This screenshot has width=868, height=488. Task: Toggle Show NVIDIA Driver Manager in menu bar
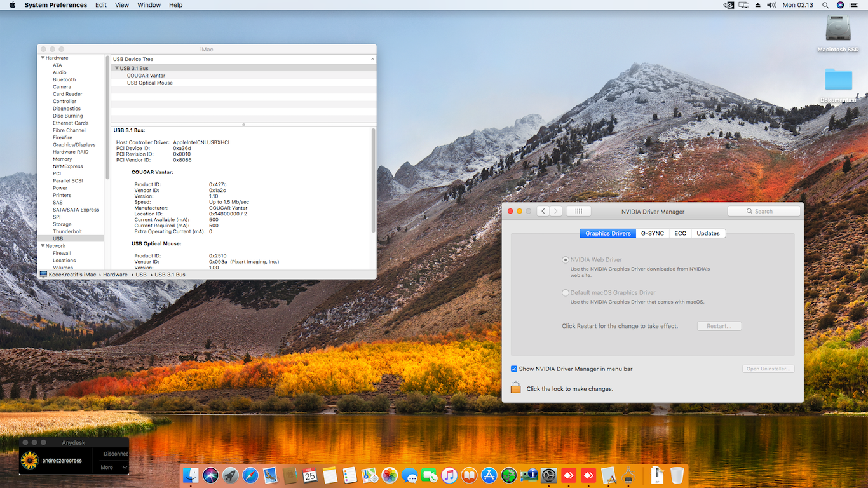(514, 369)
